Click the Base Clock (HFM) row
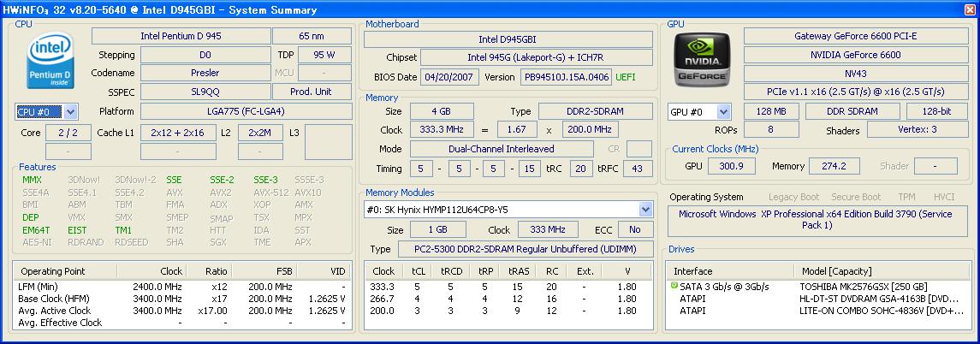The width and height of the screenshot is (980, 344). pos(181,299)
